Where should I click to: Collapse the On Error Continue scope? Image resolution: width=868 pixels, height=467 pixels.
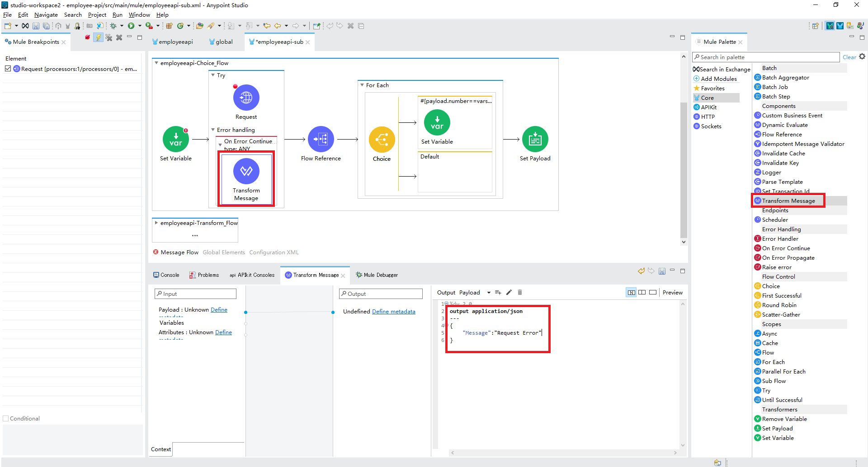coord(220,145)
